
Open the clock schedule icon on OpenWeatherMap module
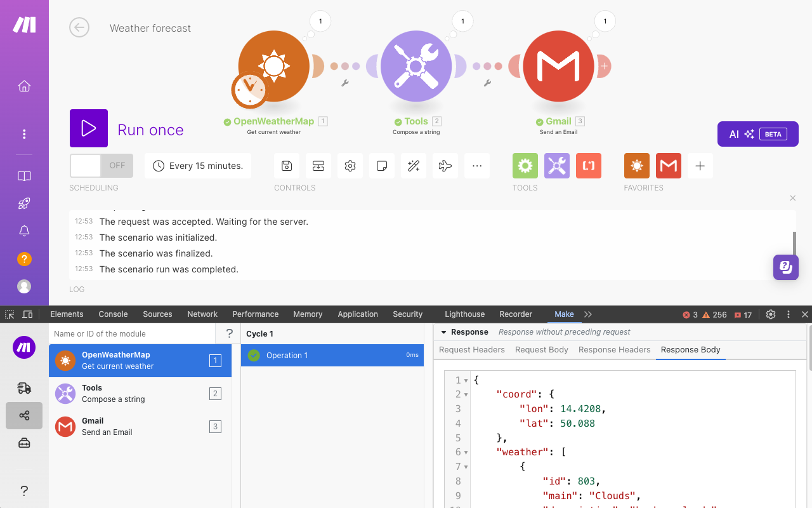[x=249, y=91]
